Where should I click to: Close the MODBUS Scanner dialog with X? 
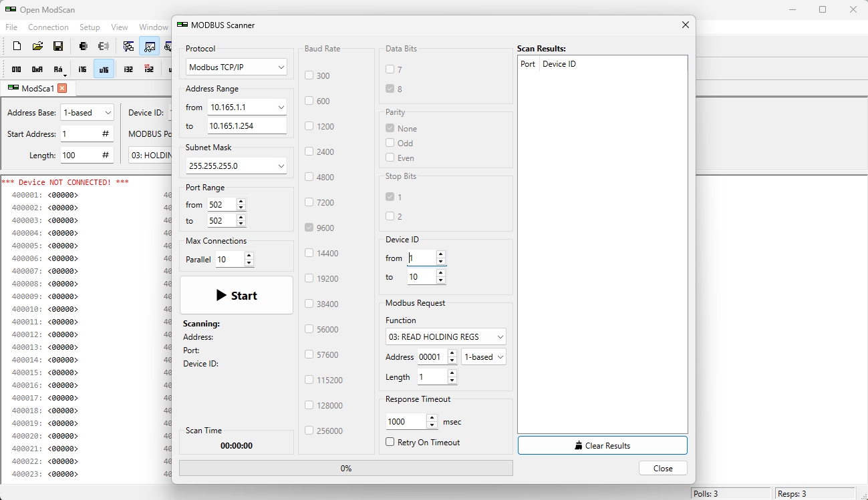pos(685,25)
